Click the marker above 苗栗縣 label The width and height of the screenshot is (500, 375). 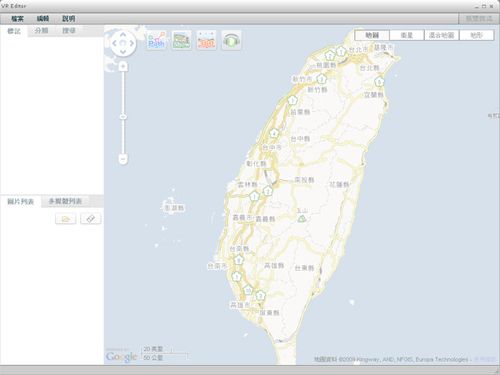[293, 100]
